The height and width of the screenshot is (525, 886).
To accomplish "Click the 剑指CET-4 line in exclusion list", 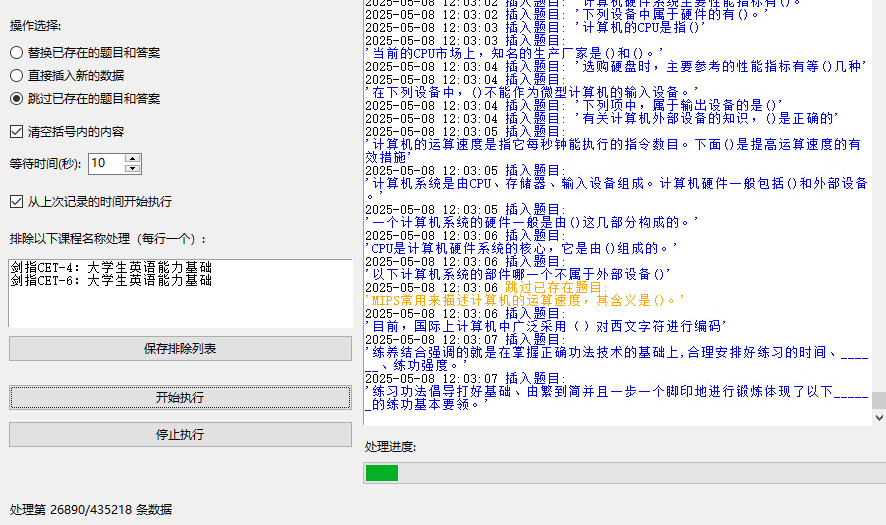I will pyautogui.click(x=111, y=268).
